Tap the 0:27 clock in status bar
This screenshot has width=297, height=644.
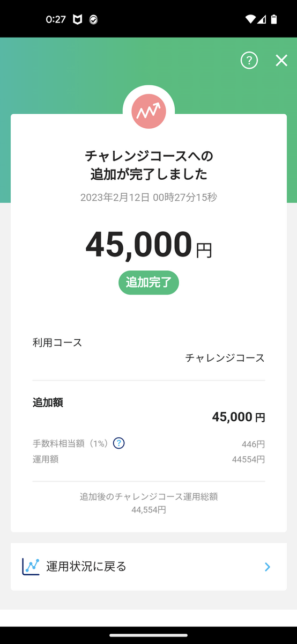(56, 19)
